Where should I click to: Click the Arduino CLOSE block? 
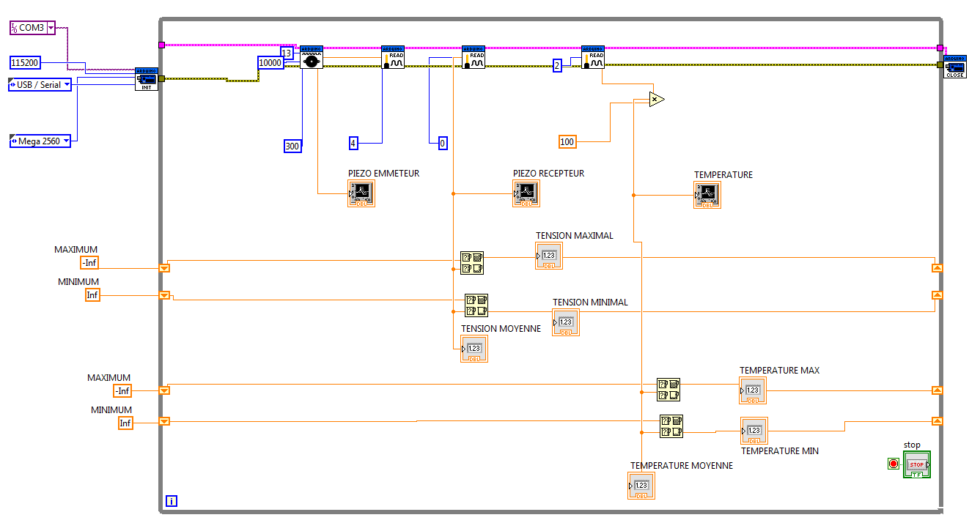point(955,66)
